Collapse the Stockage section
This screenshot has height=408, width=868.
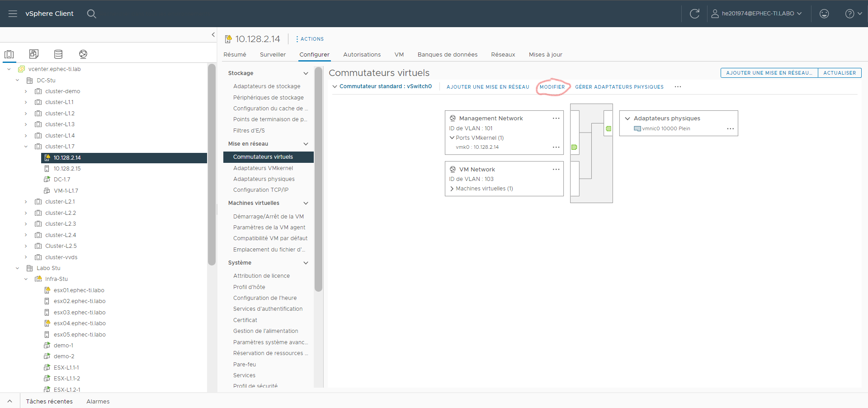coord(306,73)
